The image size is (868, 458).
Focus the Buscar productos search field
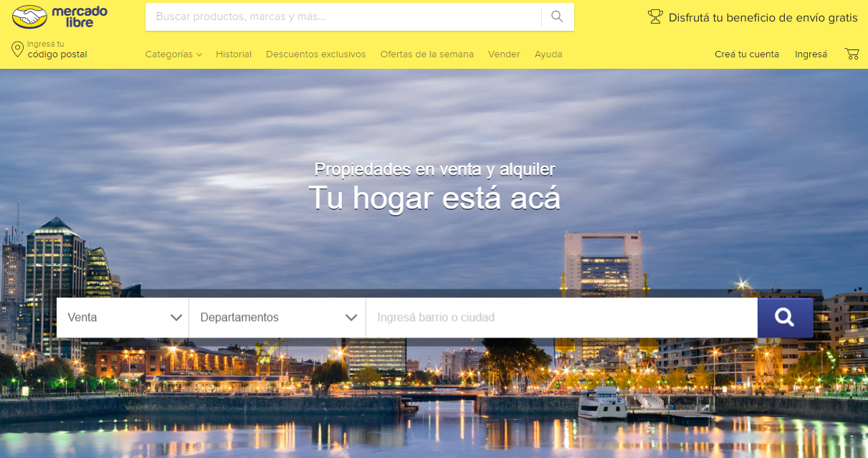343,16
